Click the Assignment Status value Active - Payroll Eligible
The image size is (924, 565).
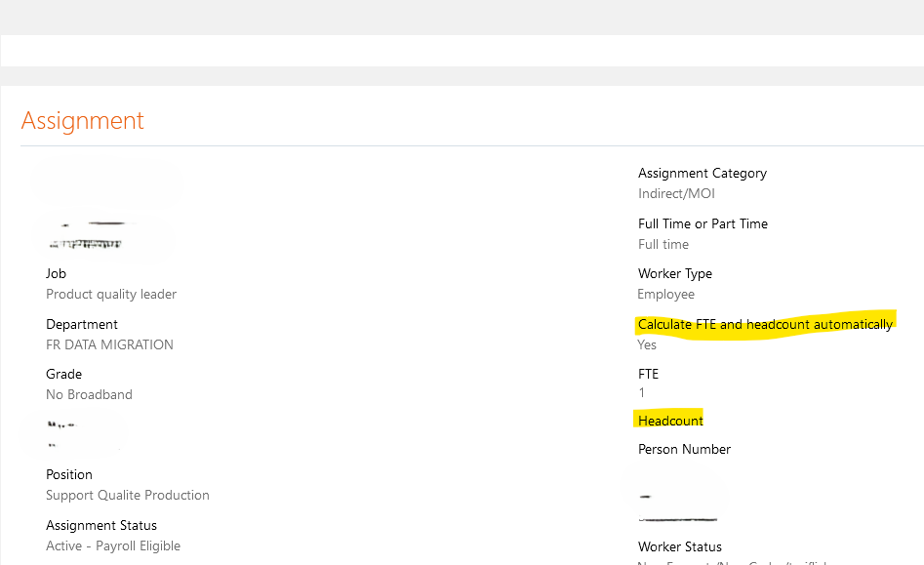pyautogui.click(x=112, y=545)
